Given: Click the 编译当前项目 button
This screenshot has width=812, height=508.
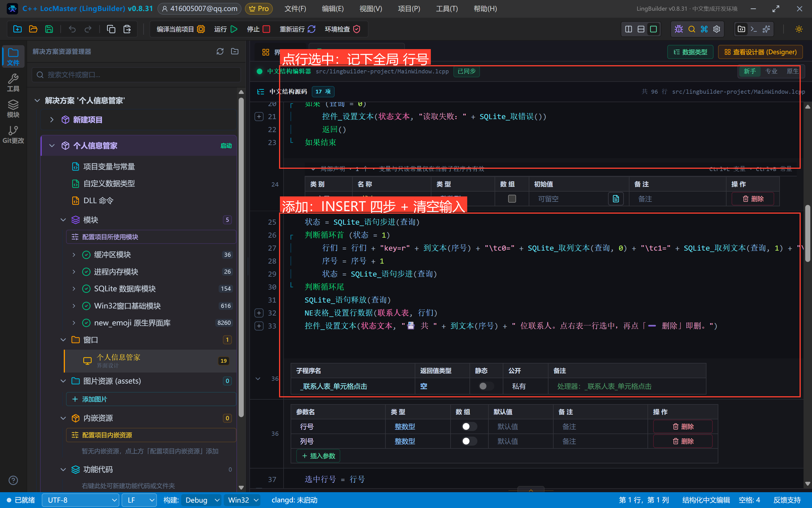Looking at the screenshot, I should 181,29.
